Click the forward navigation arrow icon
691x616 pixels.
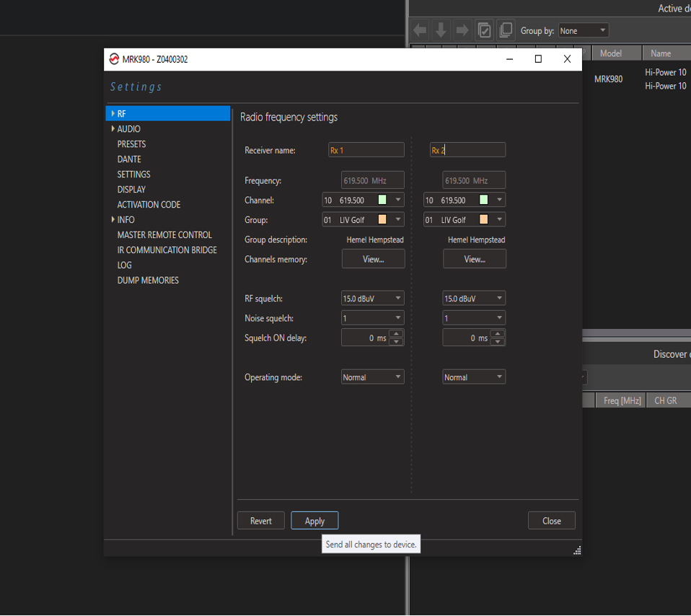[462, 30]
